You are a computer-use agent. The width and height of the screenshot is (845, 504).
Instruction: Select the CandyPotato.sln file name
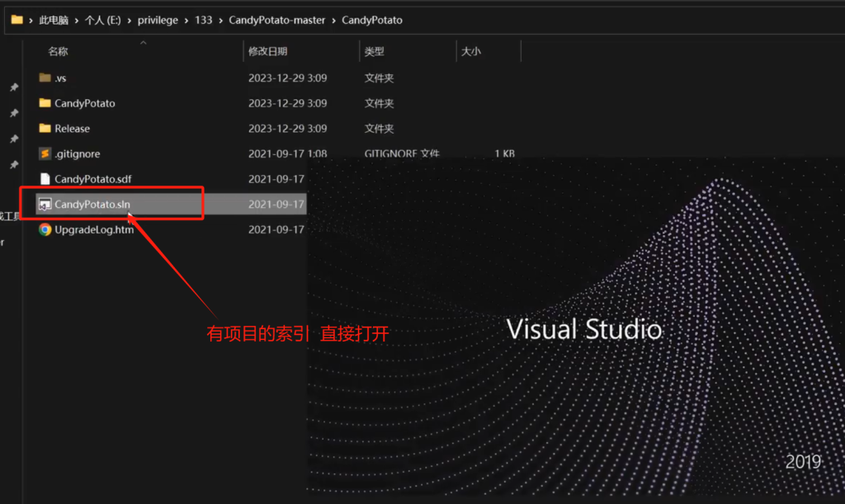pos(92,205)
